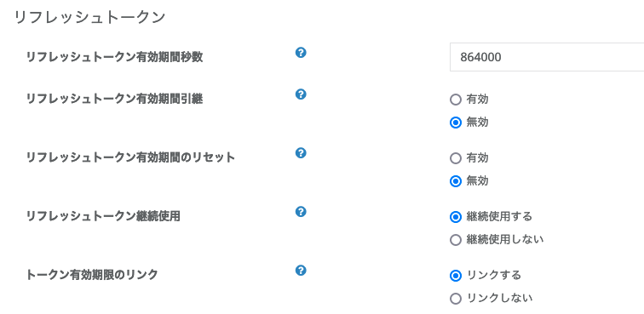The height and width of the screenshot is (314, 644).
Task: Click the リフレッシュトークン有効期間のリセット label
Action: pyautogui.click(x=130, y=157)
